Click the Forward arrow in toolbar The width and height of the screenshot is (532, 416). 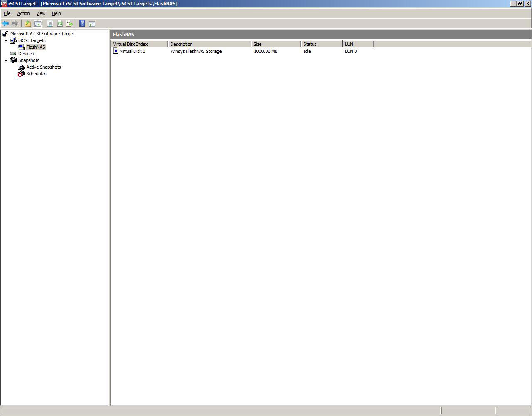coord(15,24)
